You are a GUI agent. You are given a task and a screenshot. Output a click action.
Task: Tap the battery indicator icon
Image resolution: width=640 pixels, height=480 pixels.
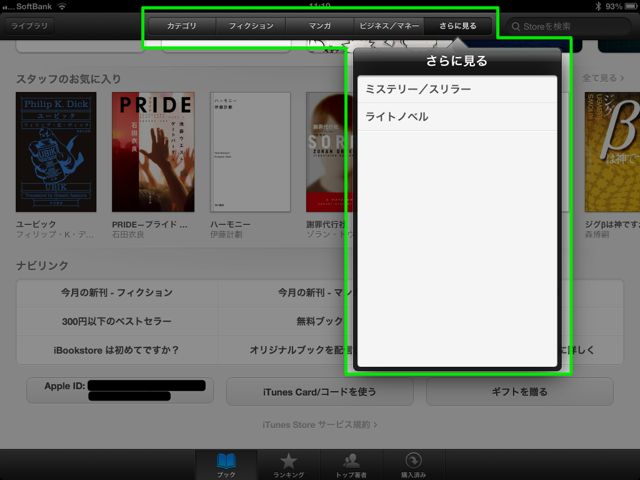[631, 6]
